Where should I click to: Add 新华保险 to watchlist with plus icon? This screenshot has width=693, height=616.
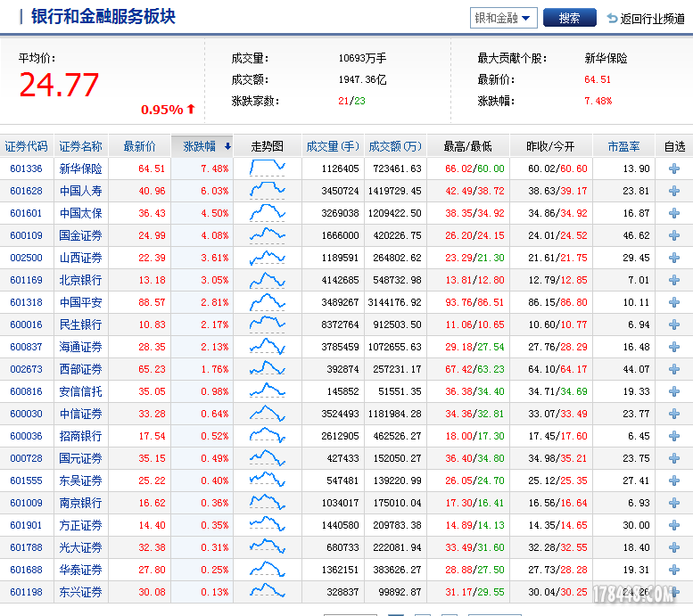click(674, 168)
